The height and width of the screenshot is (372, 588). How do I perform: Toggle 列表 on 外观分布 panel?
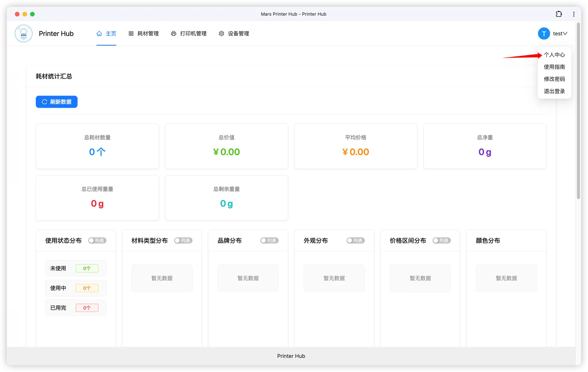click(356, 240)
